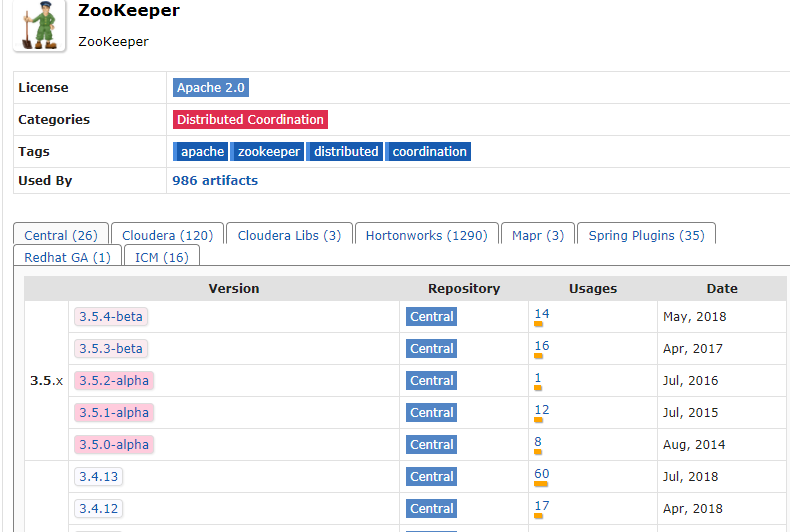The width and height of the screenshot is (790, 532).
Task: Click the Usages column header
Action: (592, 288)
